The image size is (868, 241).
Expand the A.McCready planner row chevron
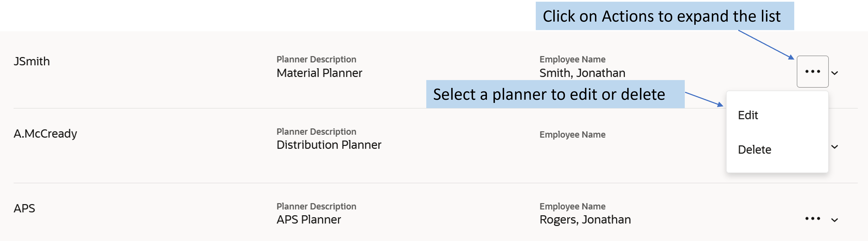pos(835,147)
